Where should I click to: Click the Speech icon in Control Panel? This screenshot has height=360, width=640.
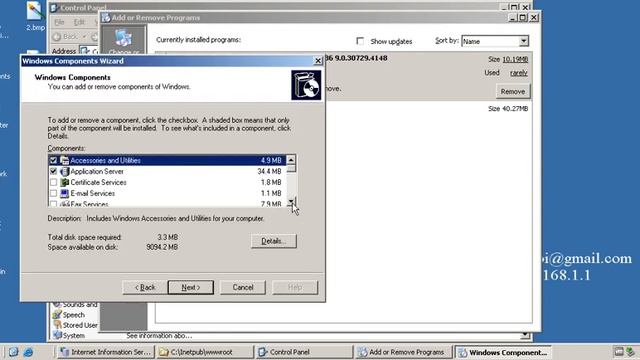(57, 315)
